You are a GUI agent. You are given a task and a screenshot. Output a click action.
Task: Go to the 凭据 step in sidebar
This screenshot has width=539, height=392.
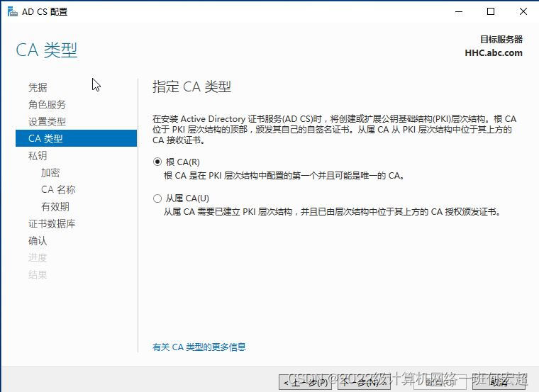click(x=38, y=87)
